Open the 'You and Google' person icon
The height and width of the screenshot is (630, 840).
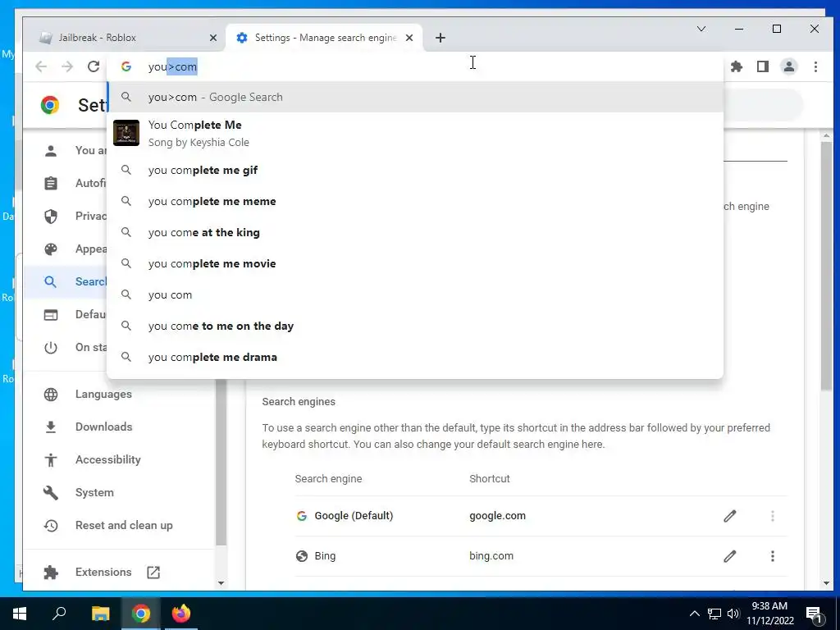point(51,151)
